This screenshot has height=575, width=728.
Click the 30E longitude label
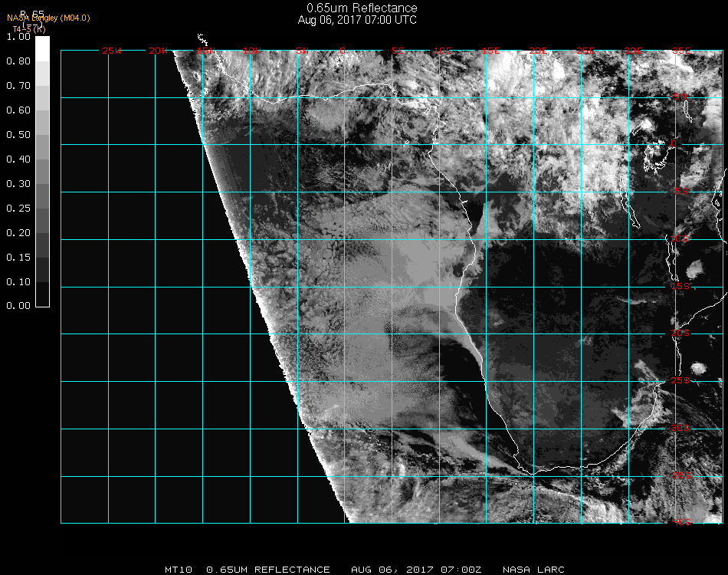[633, 51]
